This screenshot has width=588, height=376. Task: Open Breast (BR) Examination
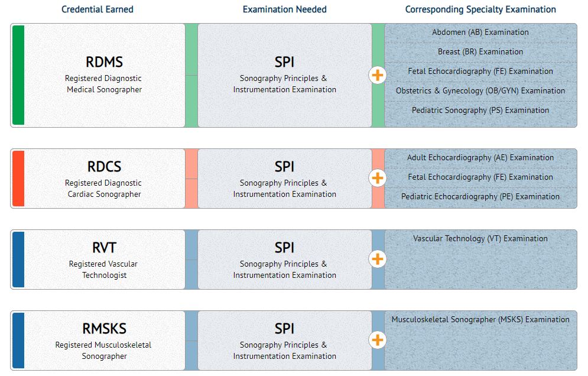480,52
